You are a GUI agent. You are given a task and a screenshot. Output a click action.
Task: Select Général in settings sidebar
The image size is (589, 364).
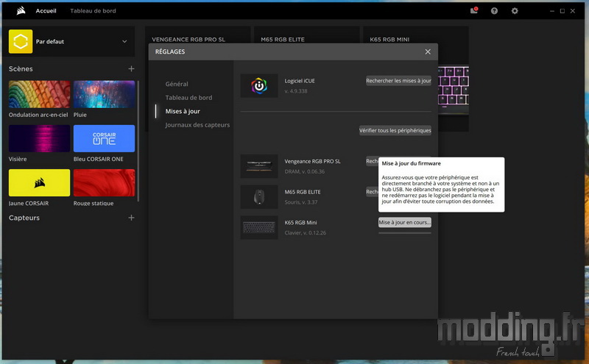coord(177,84)
